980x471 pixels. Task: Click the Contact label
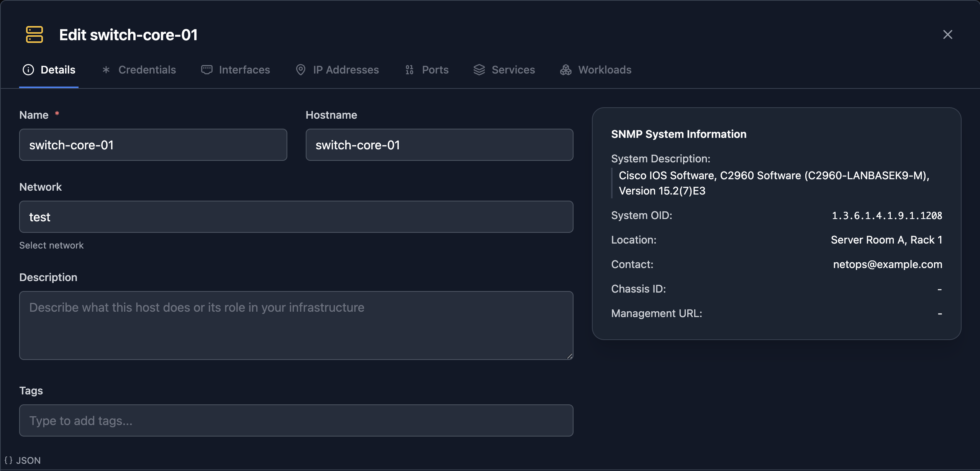coord(632,264)
